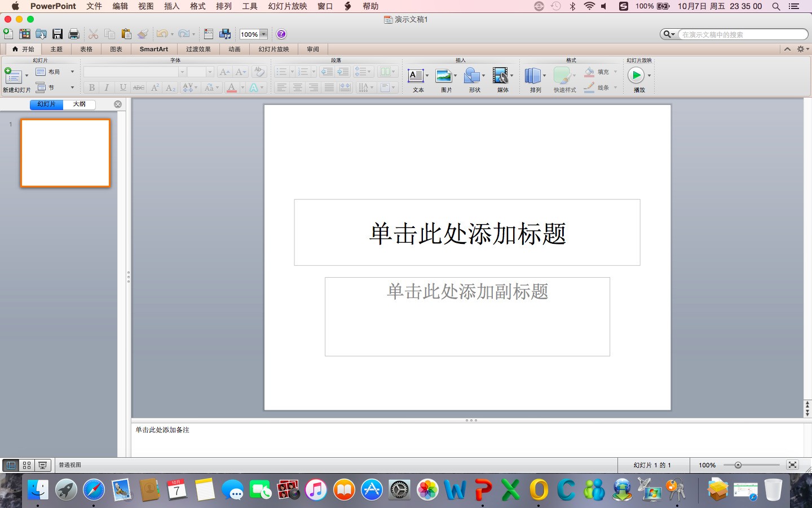This screenshot has height=508, width=812.
Task: Open the 100% zoom dropdown
Action: (263, 34)
